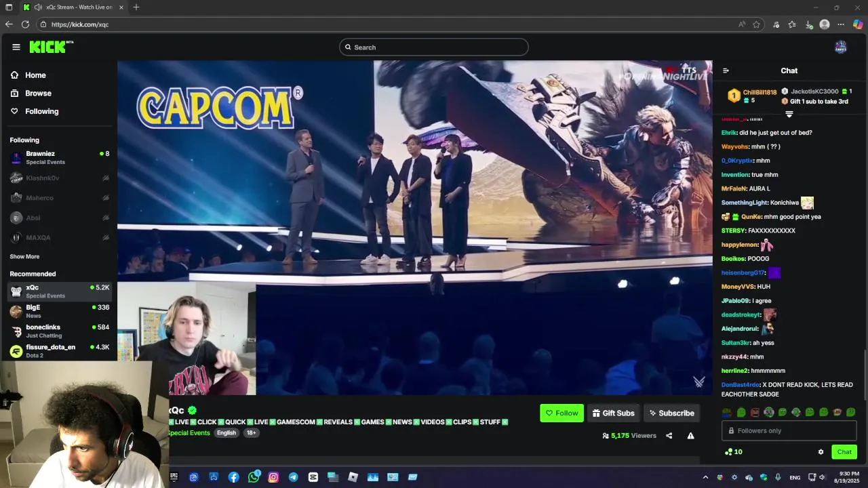Image resolution: width=868 pixels, height=488 pixels.
Task: Open the hamburger menu beside the Kick logo
Action: (16, 47)
